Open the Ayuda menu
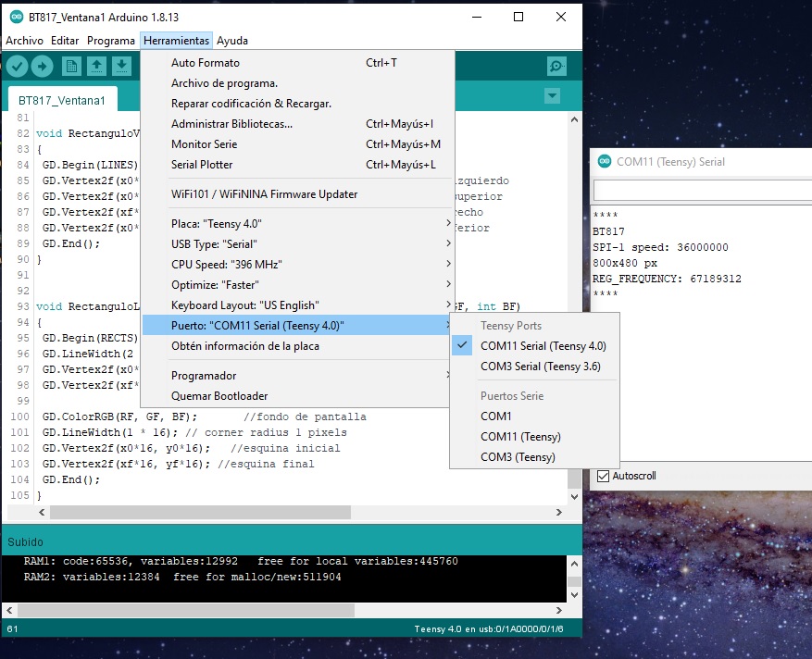812x659 pixels. (x=232, y=41)
